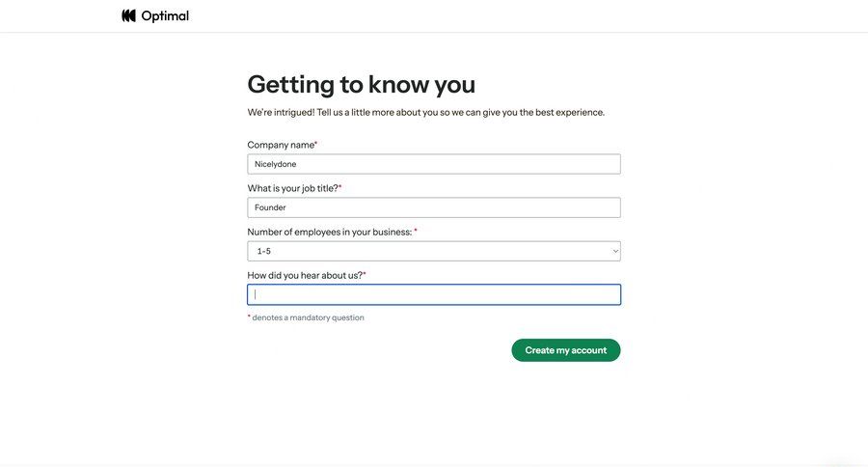Viewport: 868px width, 467px height.
Task: Click the Optimal logo icon
Action: 128,15
